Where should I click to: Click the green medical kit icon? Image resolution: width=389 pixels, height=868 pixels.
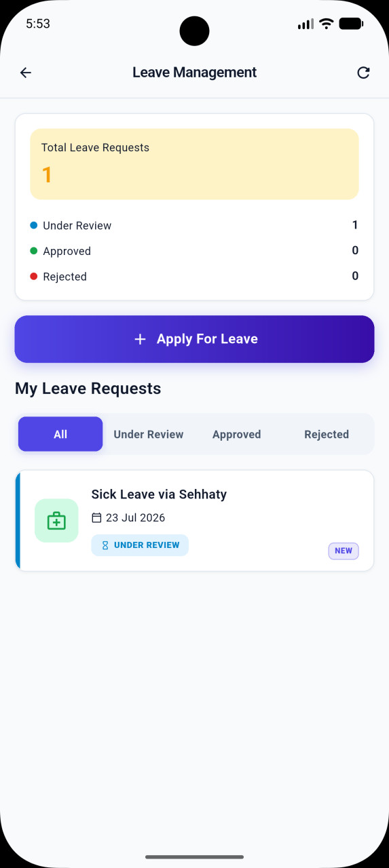[x=56, y=521]
